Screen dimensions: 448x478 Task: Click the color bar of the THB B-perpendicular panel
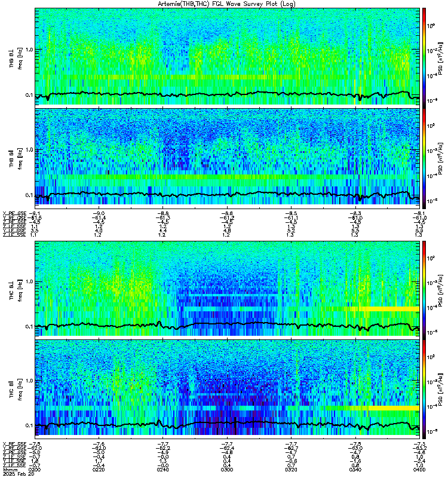click(x=424, y=58)
